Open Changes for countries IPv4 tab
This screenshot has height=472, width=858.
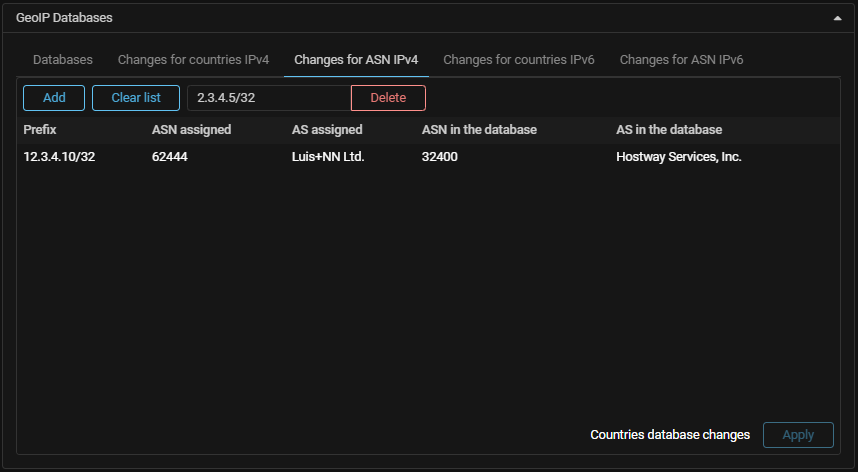tap(193, 60)
